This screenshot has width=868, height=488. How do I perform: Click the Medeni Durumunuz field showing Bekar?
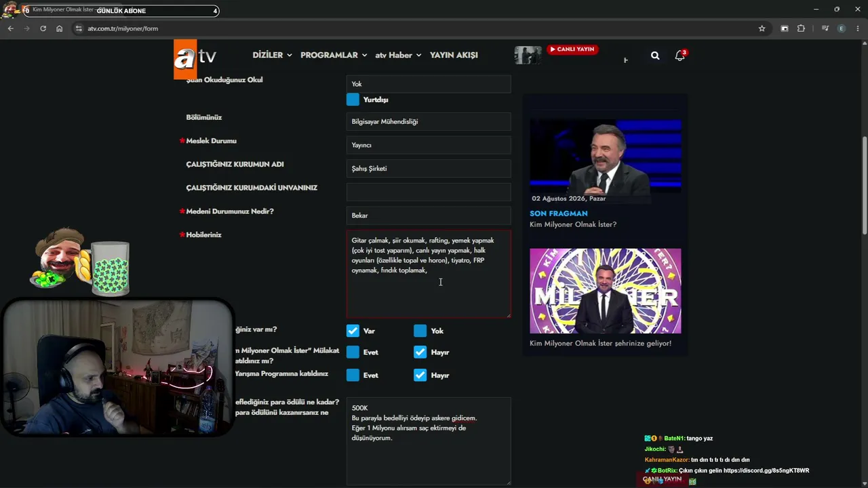click(429, 216)
